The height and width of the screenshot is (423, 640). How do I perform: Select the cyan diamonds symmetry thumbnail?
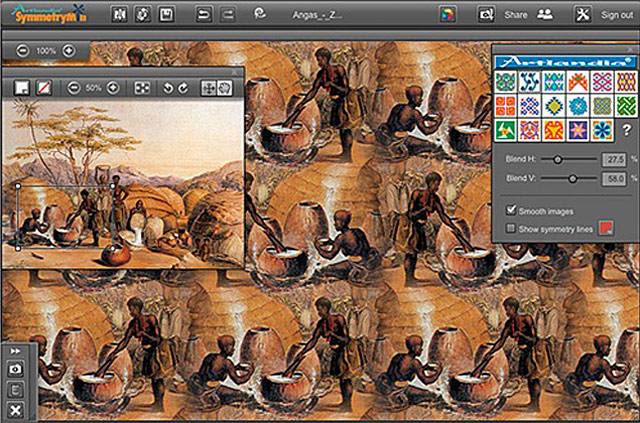click(x=554, y=82)
